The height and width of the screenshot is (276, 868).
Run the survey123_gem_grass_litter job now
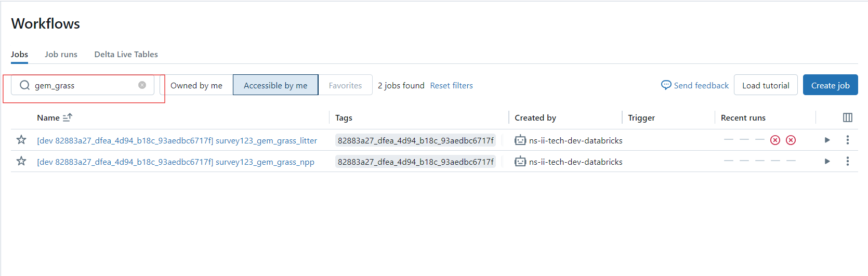tap(827, 140)
